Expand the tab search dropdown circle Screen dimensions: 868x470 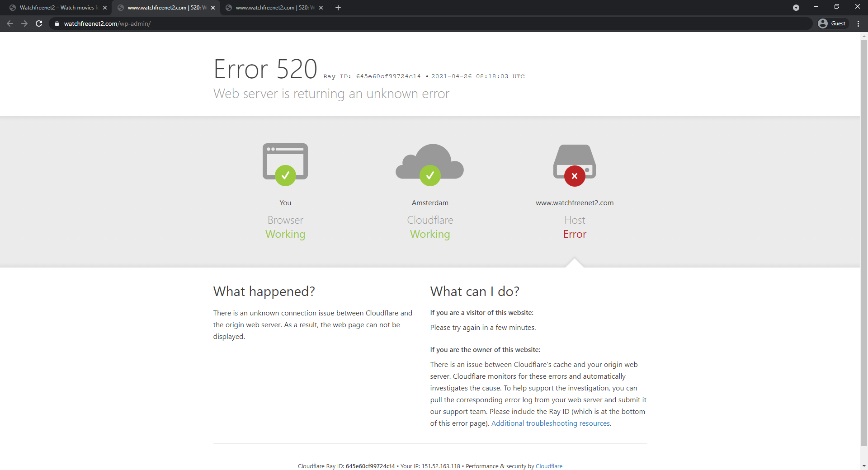[796, 8]
